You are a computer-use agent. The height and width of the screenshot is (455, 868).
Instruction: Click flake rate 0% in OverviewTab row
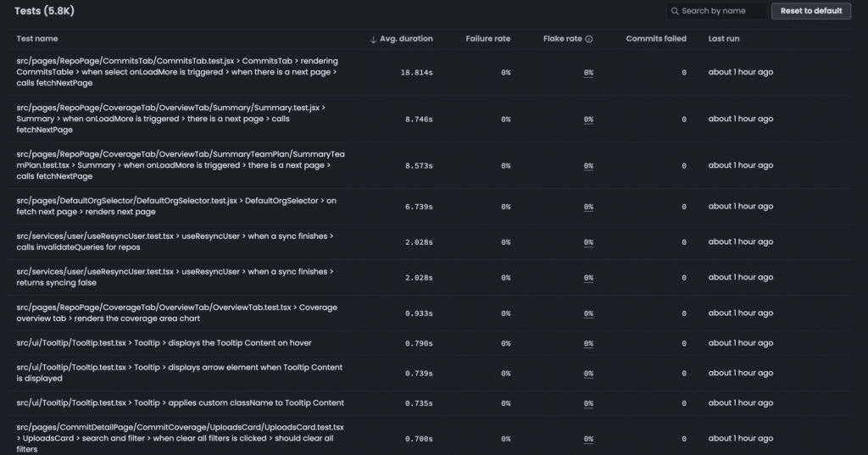588,314
